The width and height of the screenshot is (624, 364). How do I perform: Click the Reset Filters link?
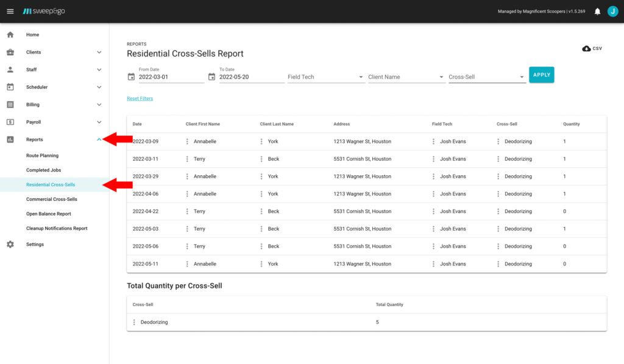point(140,99)
